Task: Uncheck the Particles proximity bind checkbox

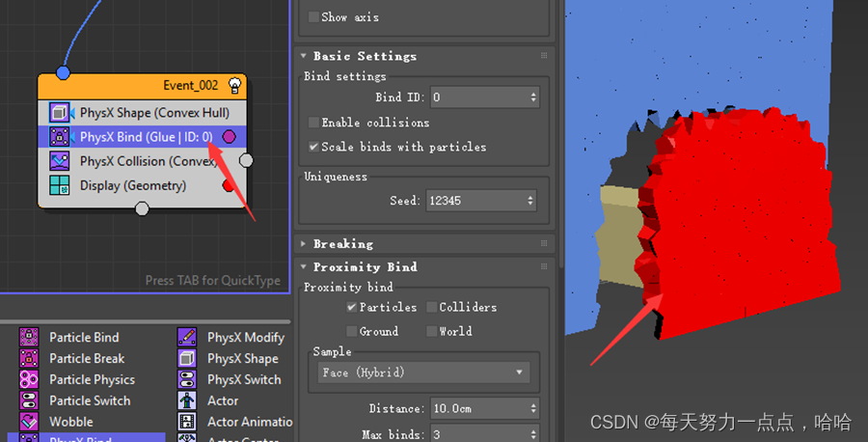Action: 351,307
